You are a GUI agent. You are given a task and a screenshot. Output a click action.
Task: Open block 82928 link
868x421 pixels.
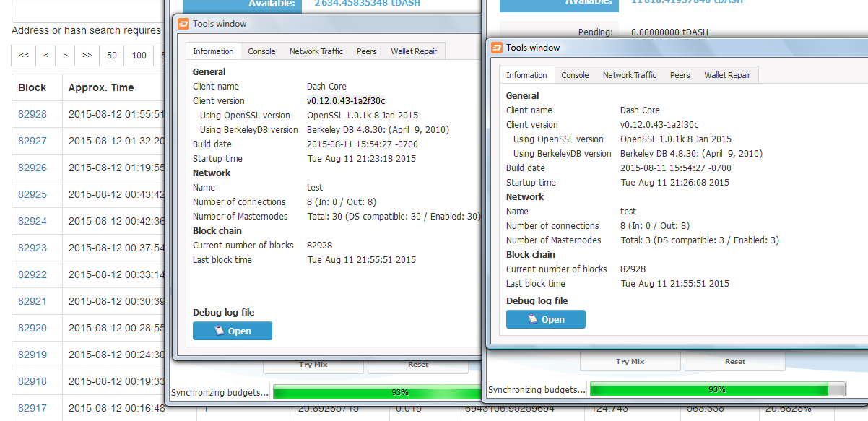(32, 114)
